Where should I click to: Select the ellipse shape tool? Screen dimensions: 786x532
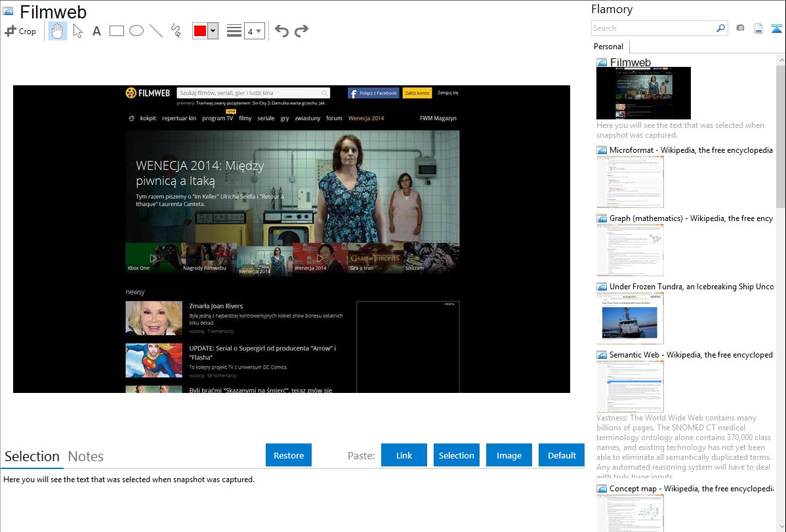pos(136,31)
